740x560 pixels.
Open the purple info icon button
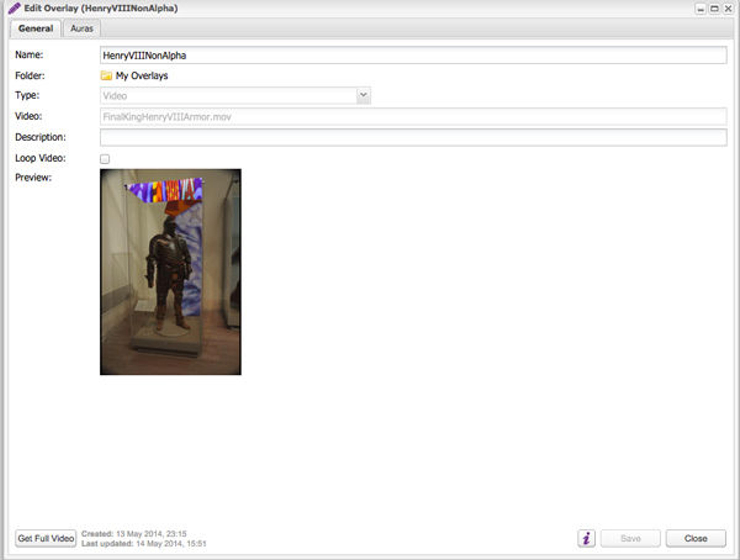586,538
